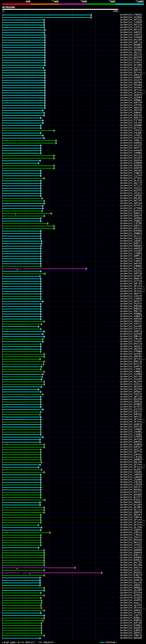Open hit UniRef100_B5YI24
Viewport: 146px width, 644px height.
(x=131, y=344)
